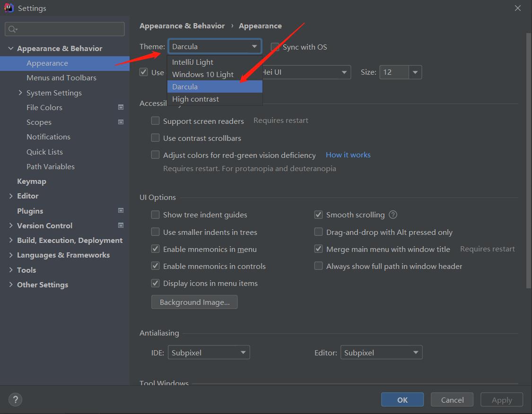Image resolution: width=532 pixels, height=414 pixels.
Task: Enable Show tree indent guides
Action: [x=156, y=215]
